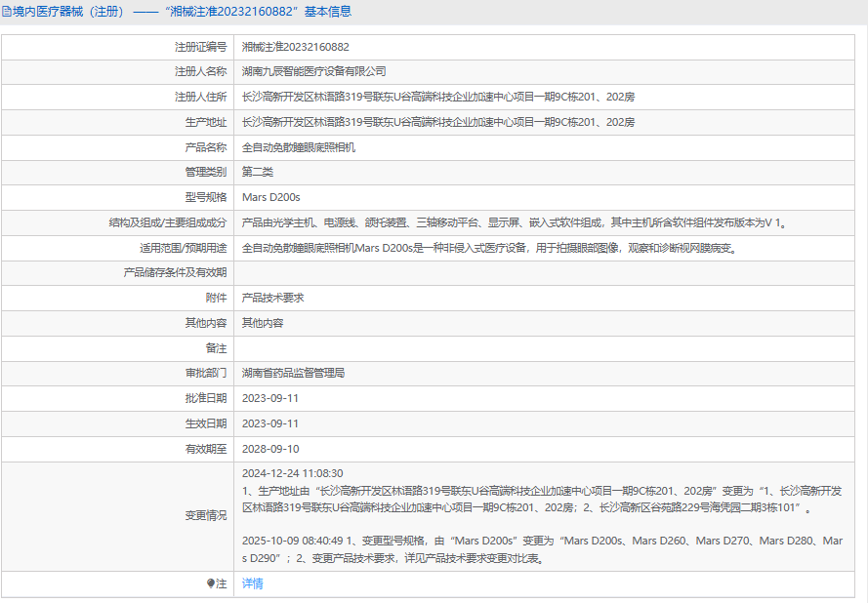Click the 生产地址 address value

coord(437,122)
